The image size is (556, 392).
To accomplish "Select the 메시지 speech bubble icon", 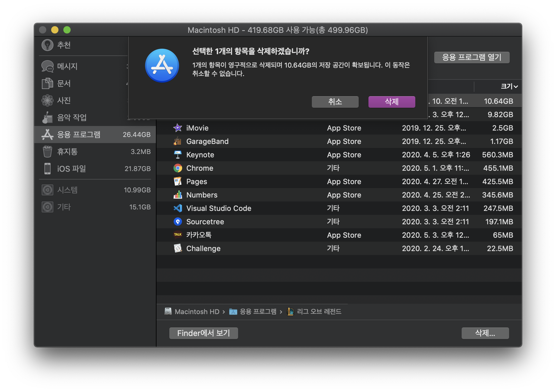I will click(48, 66).
